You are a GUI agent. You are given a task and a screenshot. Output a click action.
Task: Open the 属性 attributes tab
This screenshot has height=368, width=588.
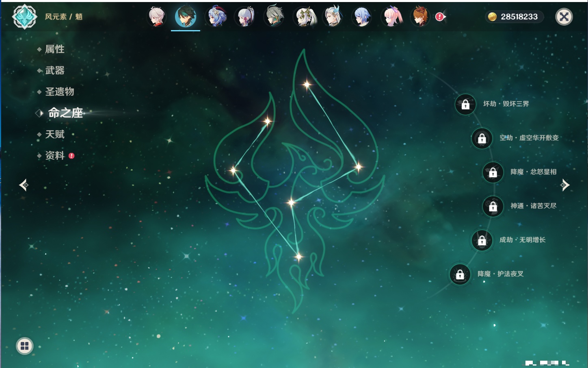54,49
